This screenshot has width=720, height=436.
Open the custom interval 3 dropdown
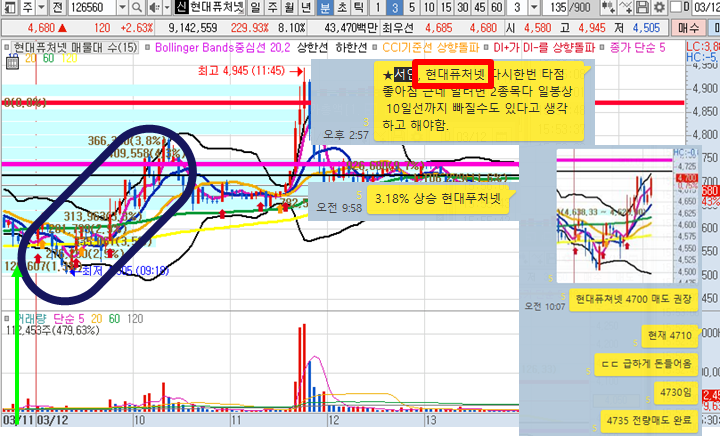[534, 7]
